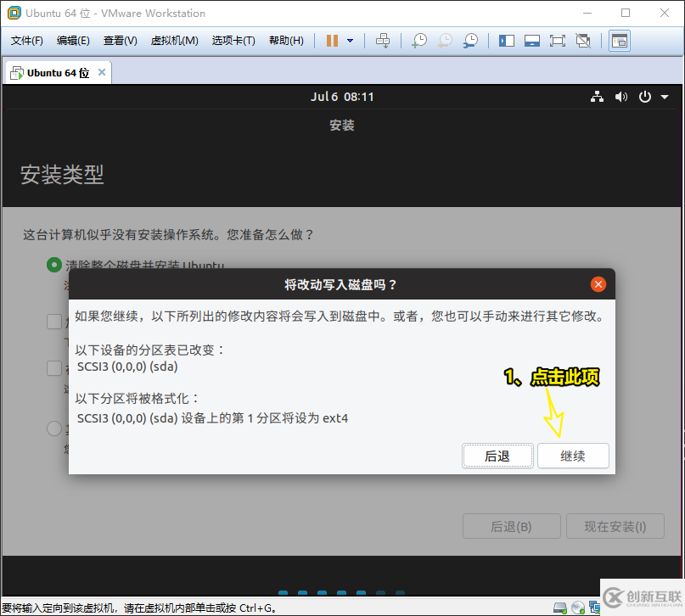Click the 后退 button in the dialog
Viewport: 685px width, 616px height.
tap(497, 456)
